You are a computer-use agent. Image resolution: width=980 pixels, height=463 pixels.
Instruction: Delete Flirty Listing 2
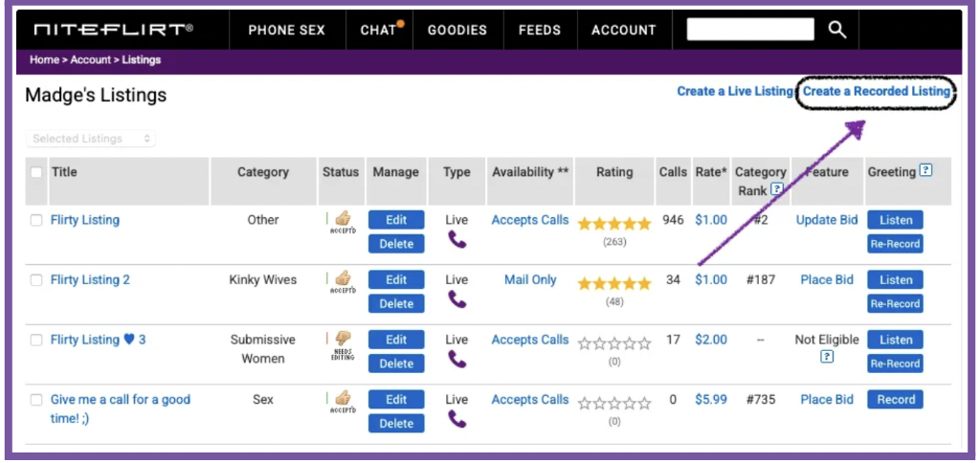[396, 303]
